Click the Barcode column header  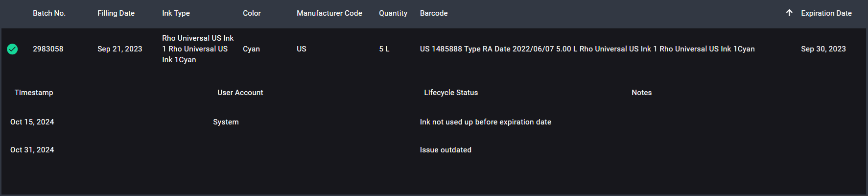point(434,13)
